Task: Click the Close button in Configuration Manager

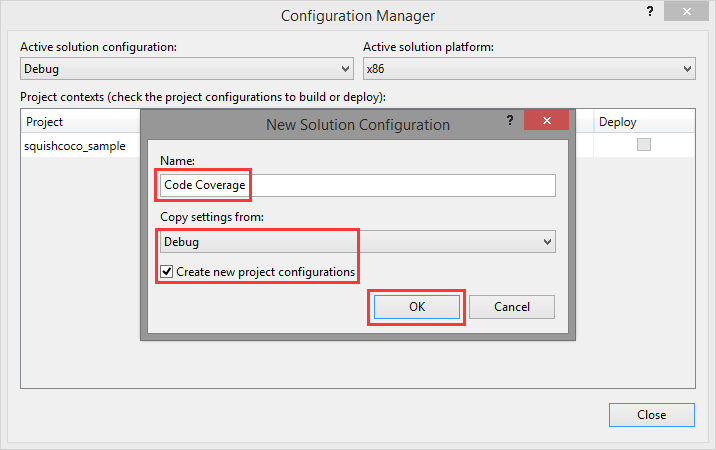Action: point(651,415)
